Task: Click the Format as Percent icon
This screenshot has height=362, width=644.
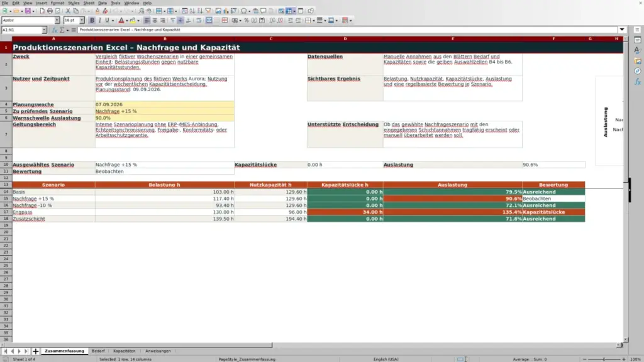Action: (247, 21)
